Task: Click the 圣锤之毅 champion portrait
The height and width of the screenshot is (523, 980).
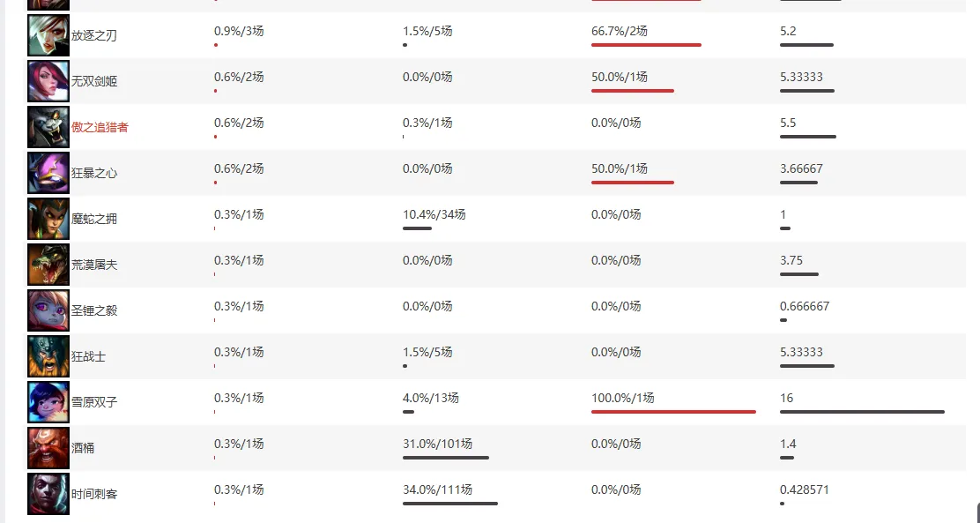Action: point(48,310)
